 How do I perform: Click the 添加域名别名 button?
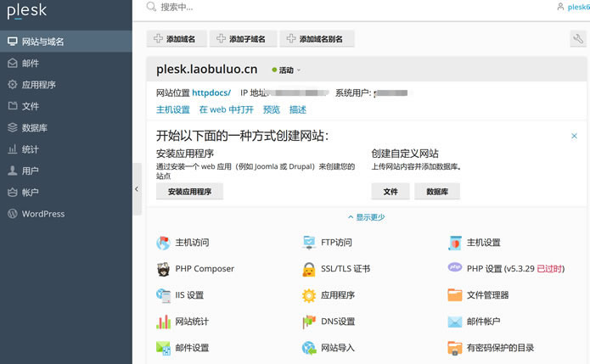click(317, 39)
